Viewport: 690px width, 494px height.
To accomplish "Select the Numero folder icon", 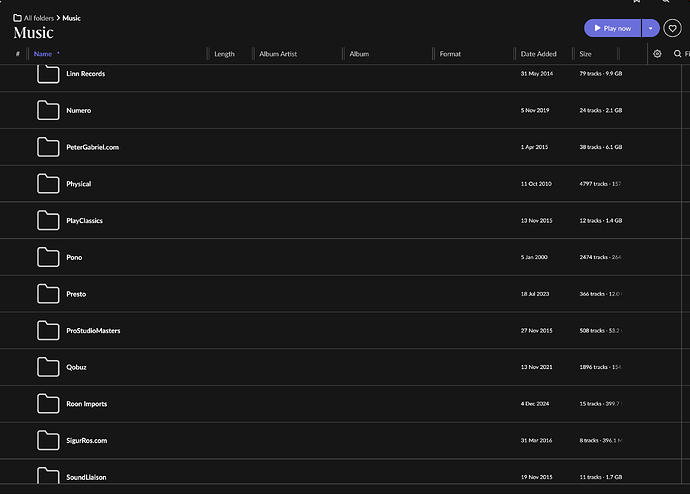I will pos(48,110).
